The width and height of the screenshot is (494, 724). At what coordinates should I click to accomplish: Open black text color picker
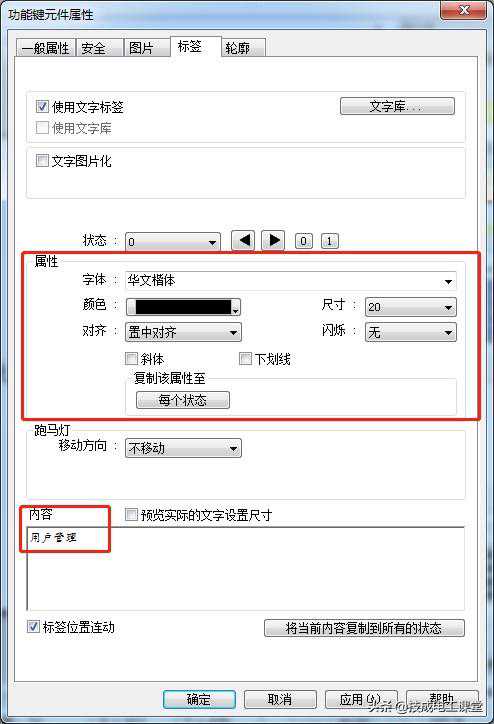[183, 307]
